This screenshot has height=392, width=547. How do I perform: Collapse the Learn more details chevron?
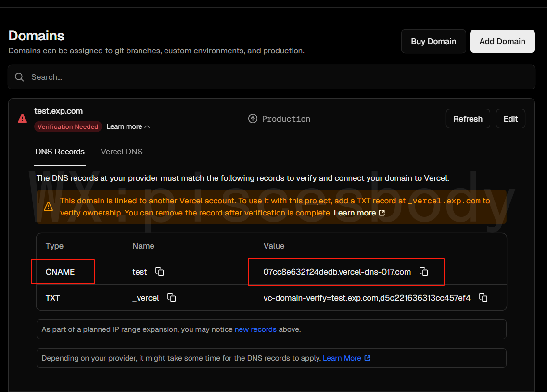(147, 127)
